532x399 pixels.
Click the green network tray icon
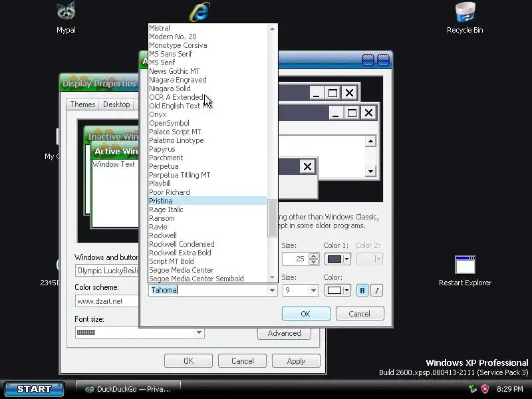tap(473, 388)
